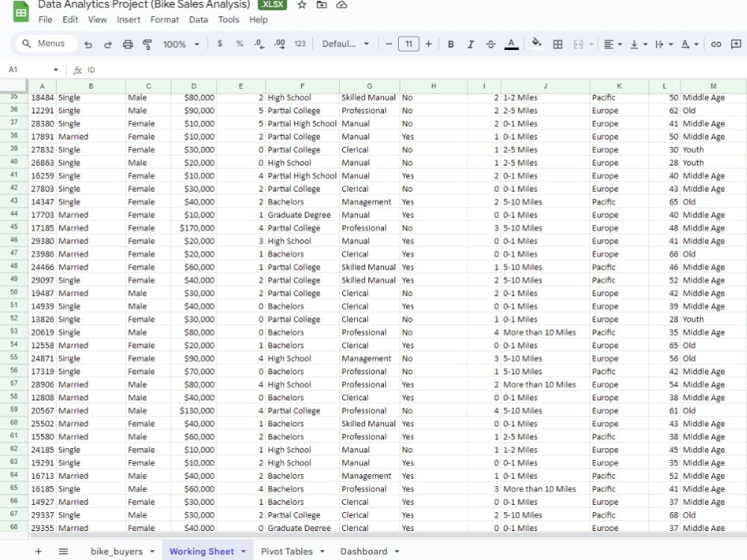Open the fill color bucket tool
Image resolution: width=747 pixels, height=560 pixels.
click(536, 43)
